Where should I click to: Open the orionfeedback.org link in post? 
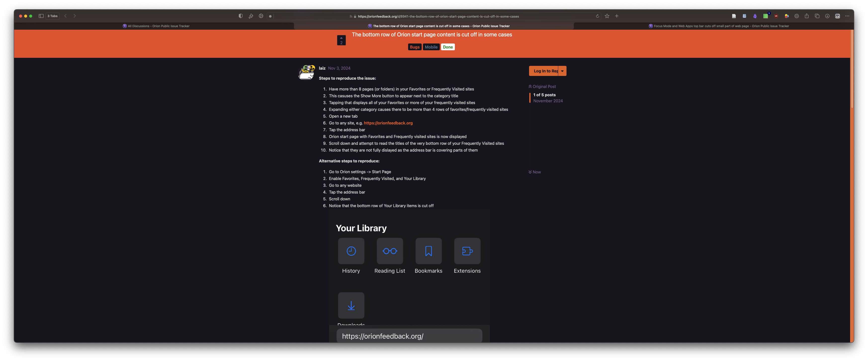click(388, 123)
